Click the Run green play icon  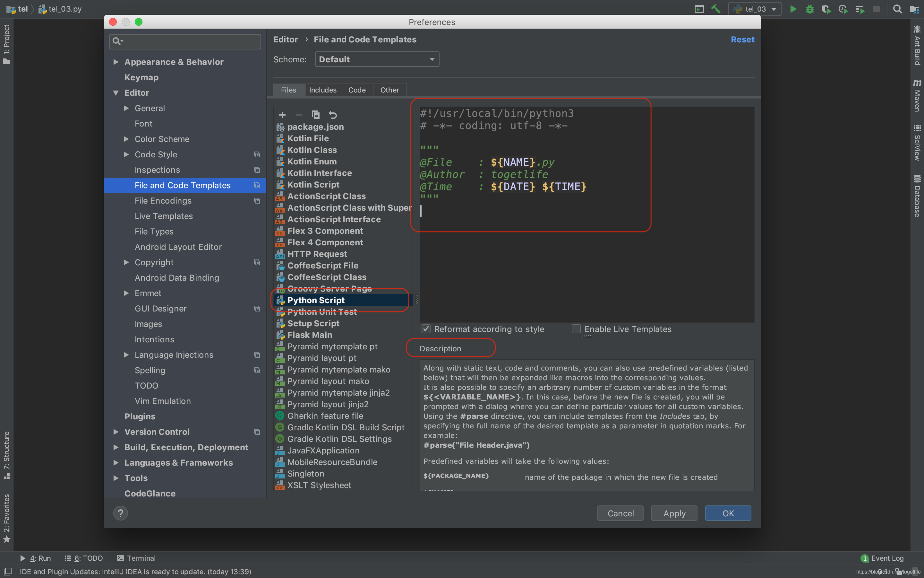(x=793, y=9)
